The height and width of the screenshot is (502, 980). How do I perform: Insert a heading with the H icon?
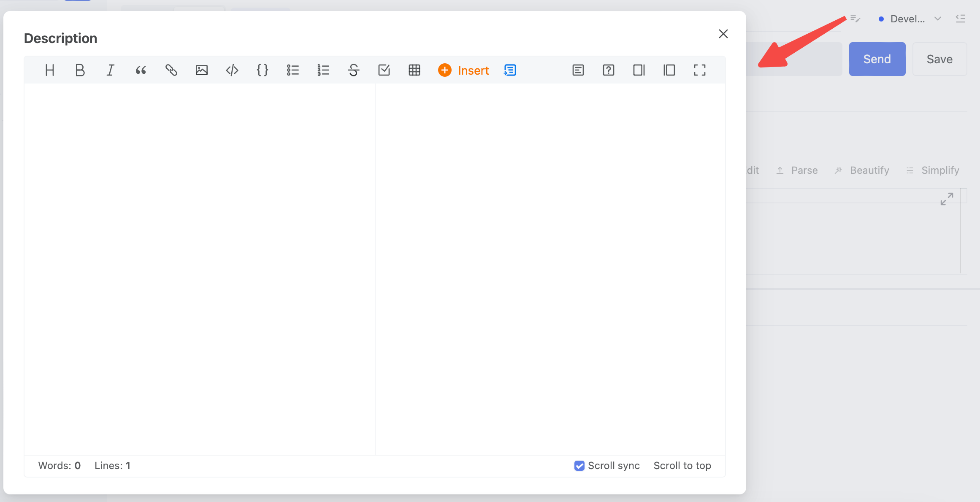(50, 70)
